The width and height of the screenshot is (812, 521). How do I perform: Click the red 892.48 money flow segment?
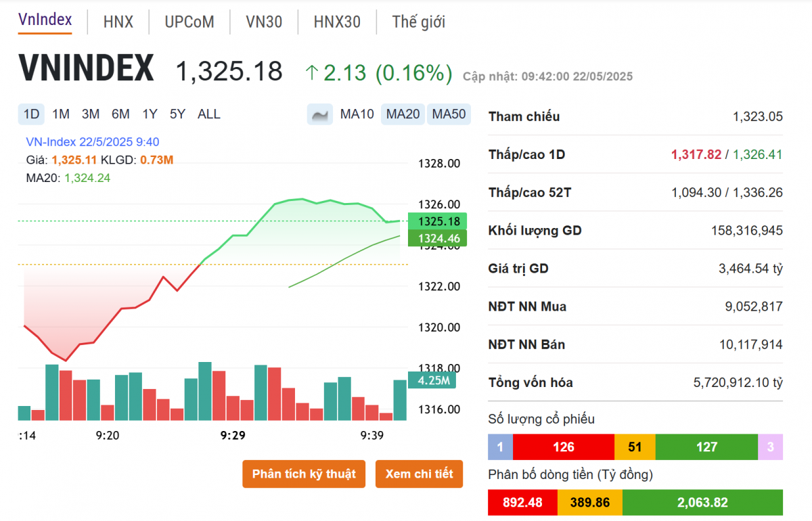pyautogui.click(x=522, y=503)
